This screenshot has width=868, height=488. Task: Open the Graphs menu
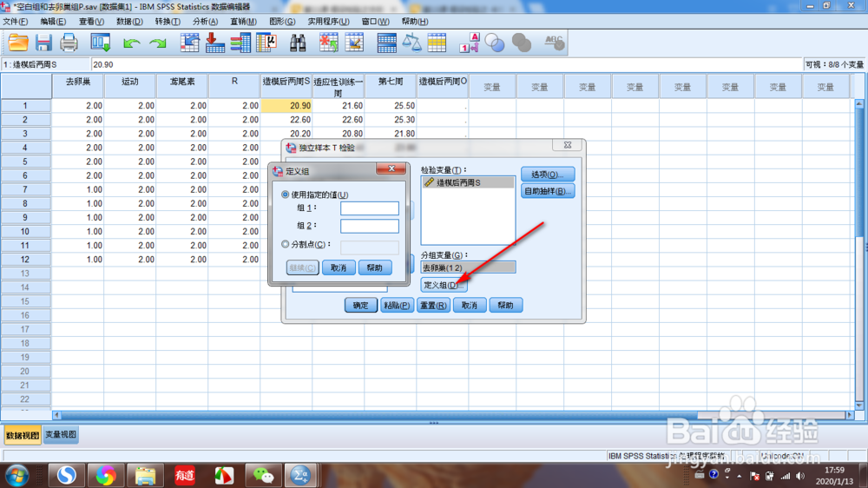(282, 21)
